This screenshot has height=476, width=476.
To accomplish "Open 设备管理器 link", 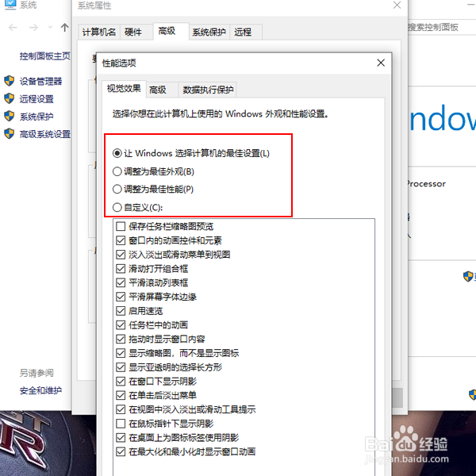I will pos(41,81).
